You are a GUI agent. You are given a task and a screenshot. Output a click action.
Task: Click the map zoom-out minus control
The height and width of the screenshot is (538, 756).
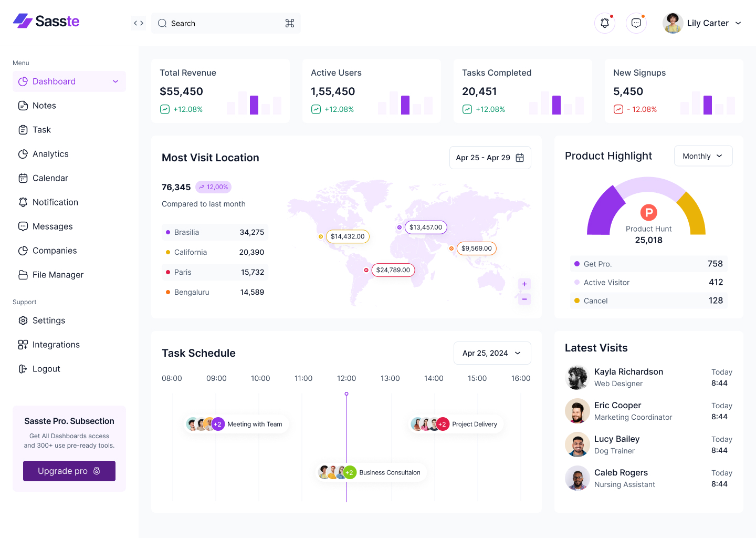pos(524,299)
